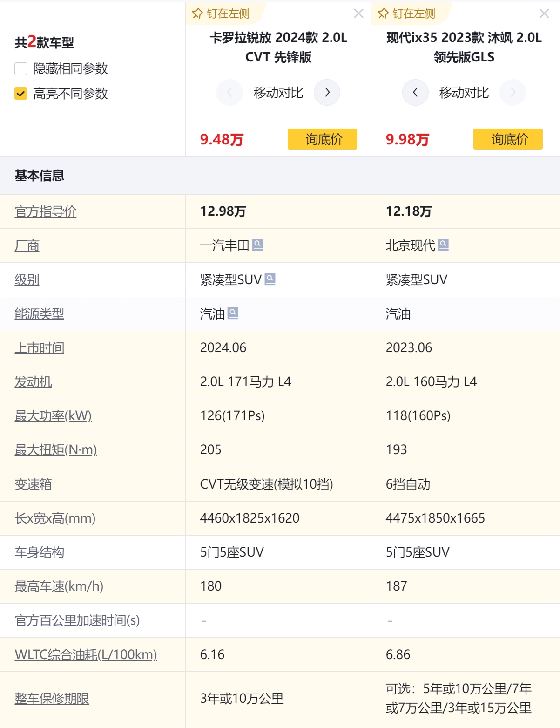Image resolution: width=560 pixels, height=728 pixels.
Task: Open the magnifier icon next to 北京现代
Action: coord(443,245)
